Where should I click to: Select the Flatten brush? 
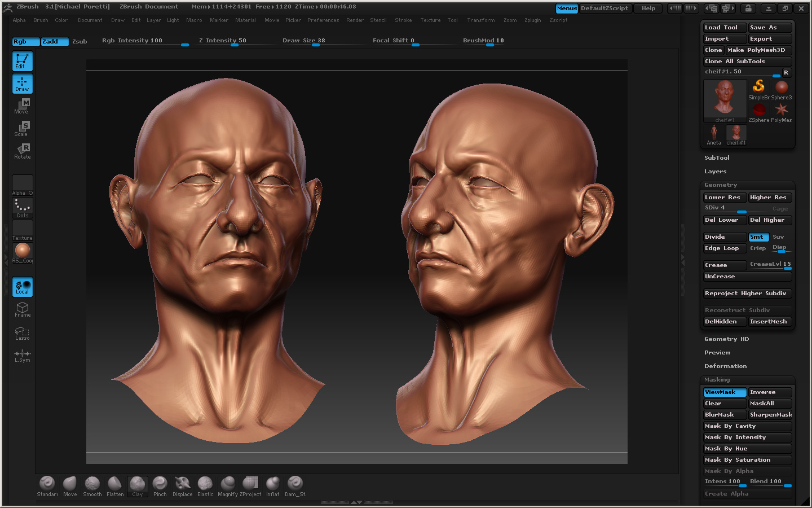115,487
